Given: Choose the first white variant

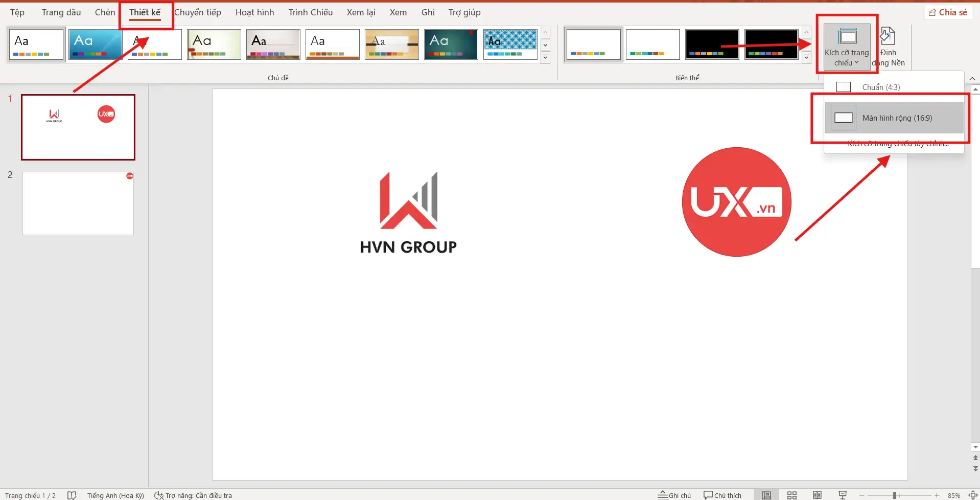Looking at the screenshot, I should [594, 44].
